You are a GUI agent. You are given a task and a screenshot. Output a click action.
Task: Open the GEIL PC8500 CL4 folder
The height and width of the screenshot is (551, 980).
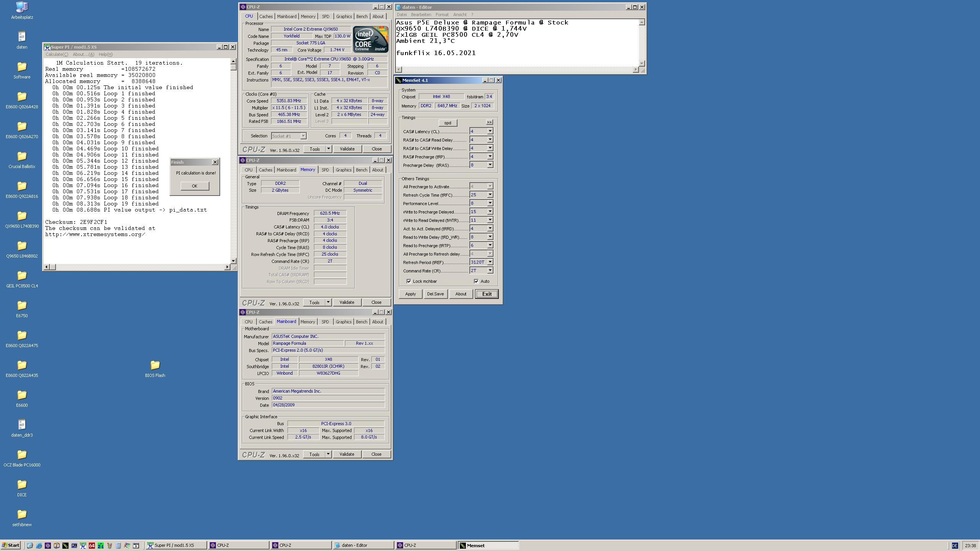(22, 279)
